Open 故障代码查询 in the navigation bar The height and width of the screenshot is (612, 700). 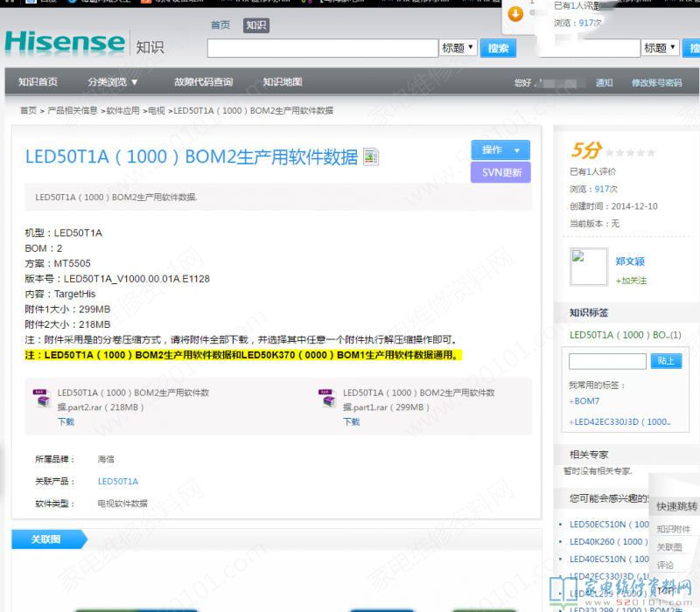pos(203,82)
